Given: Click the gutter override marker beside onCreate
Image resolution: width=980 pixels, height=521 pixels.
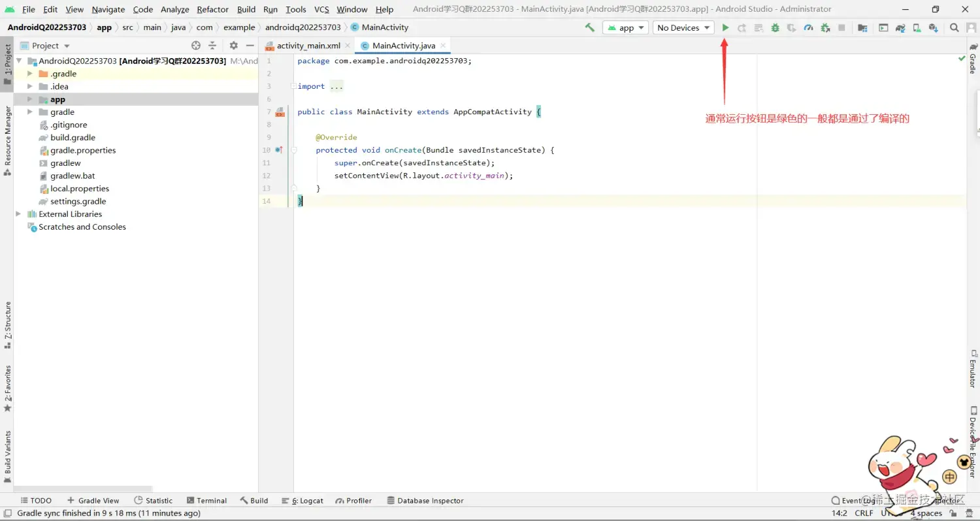Looking at the screenshot, I should 279,150.
